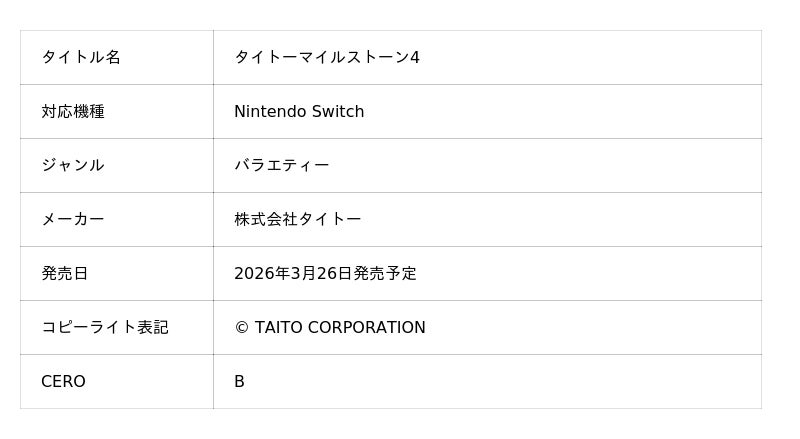The height and width of the screenshot is (439, 800).
Task: Click the 株式会社 part of maker name
Action: click(x=265, y=220)
